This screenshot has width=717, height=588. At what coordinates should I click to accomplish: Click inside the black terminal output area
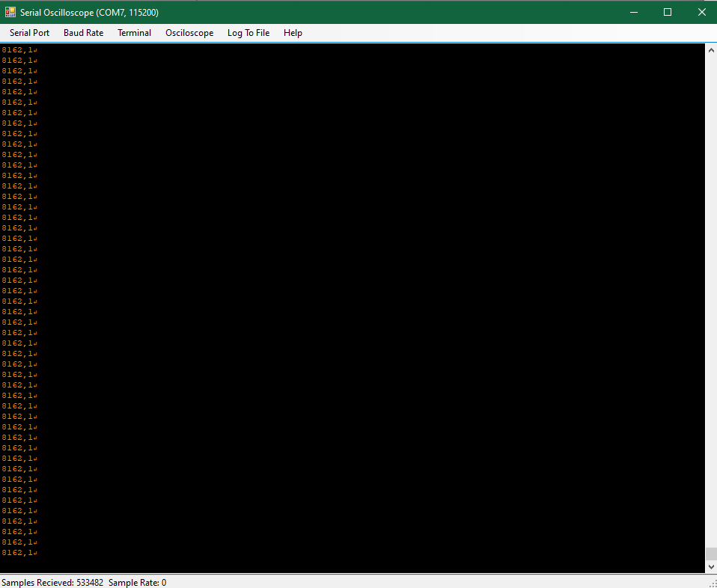pyautogui.click(x=374, y=299)
